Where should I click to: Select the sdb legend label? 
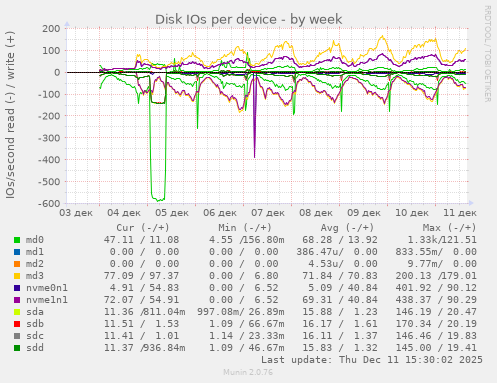tap(35, 324)
